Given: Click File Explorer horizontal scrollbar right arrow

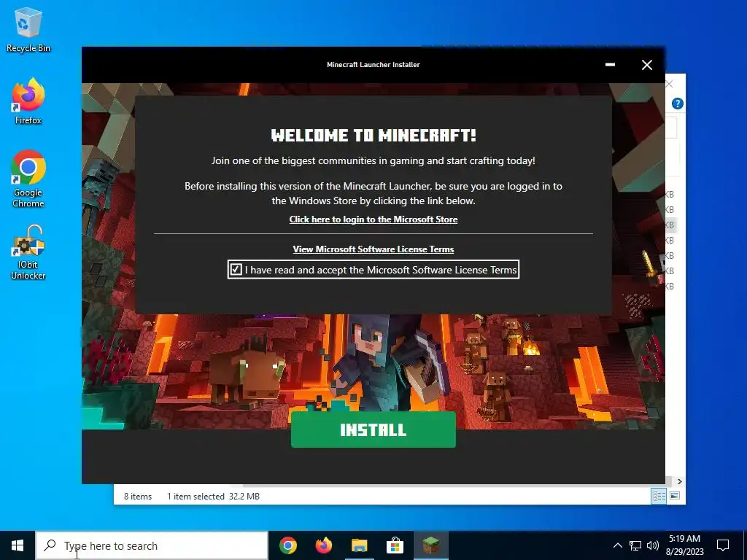Looking at the screenshot, I should (679, 481).
